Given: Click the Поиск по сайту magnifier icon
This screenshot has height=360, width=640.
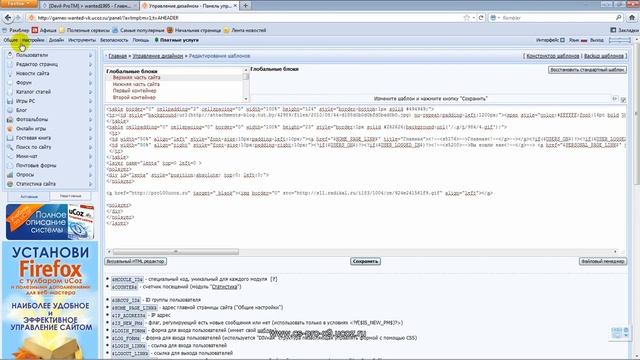Looking at the screenshot, I should point(10,147).
